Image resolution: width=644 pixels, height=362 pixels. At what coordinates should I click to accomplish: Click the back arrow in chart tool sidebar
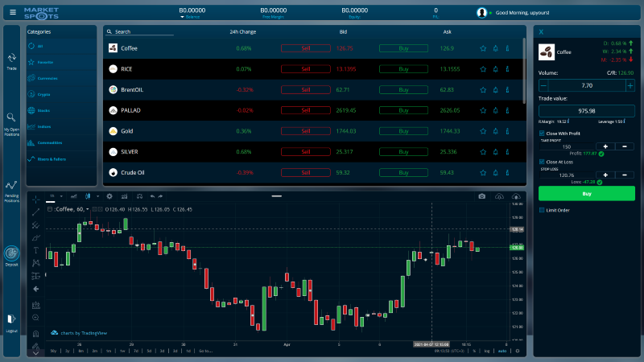tap(36, 289)
